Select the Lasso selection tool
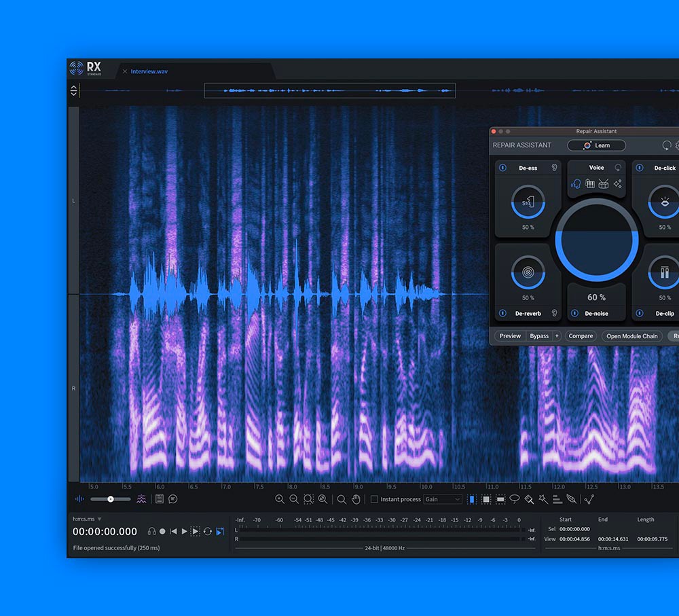The width and height of the screenshot is (679, 616). 515,499
